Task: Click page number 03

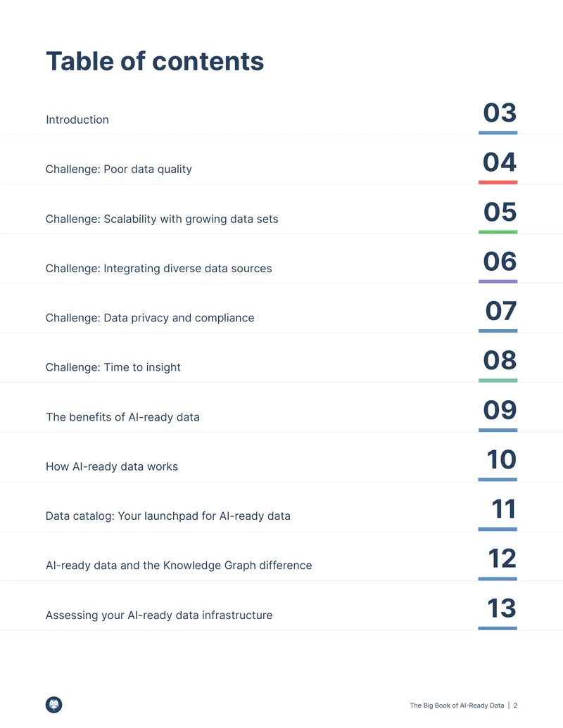Action: tap(500, 113)
